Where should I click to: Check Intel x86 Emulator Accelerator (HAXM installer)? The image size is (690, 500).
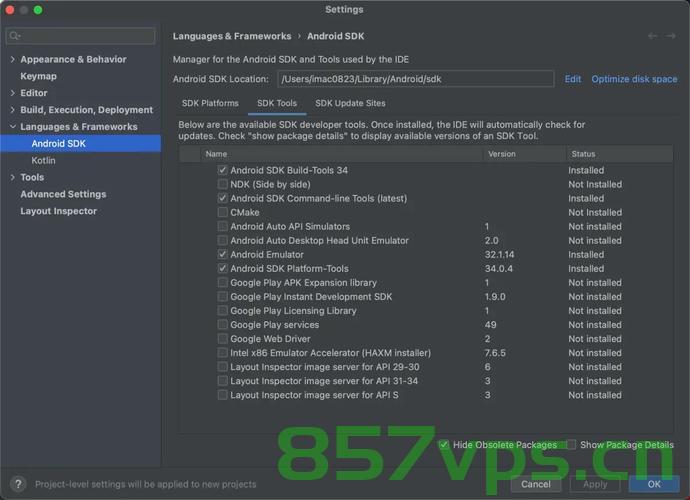pos(223,353)
